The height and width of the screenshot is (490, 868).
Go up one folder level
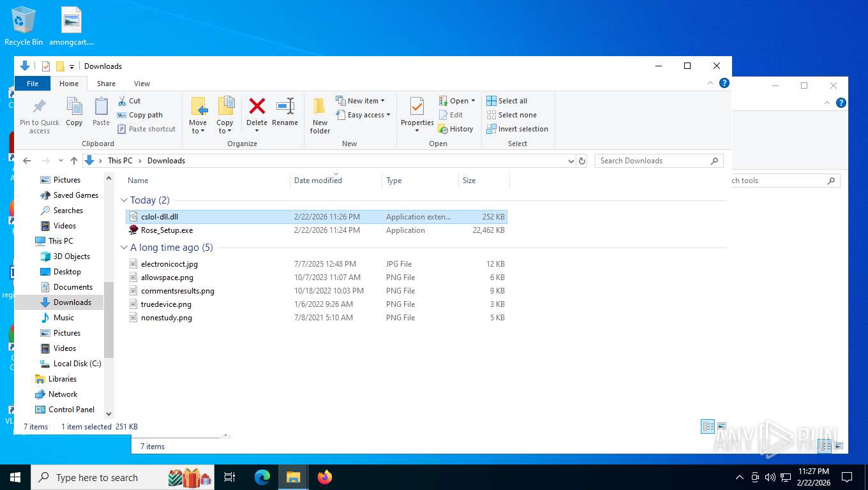(74, 161)
